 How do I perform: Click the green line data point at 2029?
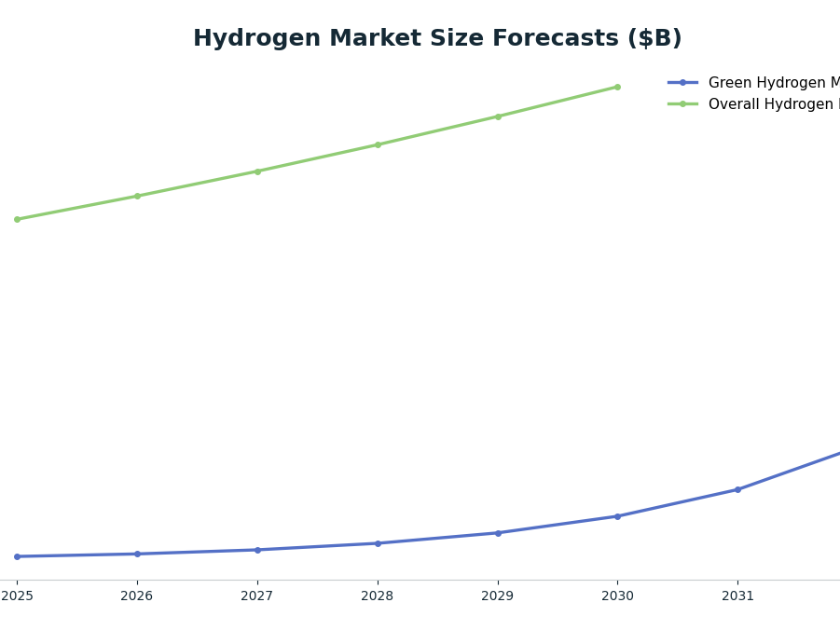(x=498, y=116)
